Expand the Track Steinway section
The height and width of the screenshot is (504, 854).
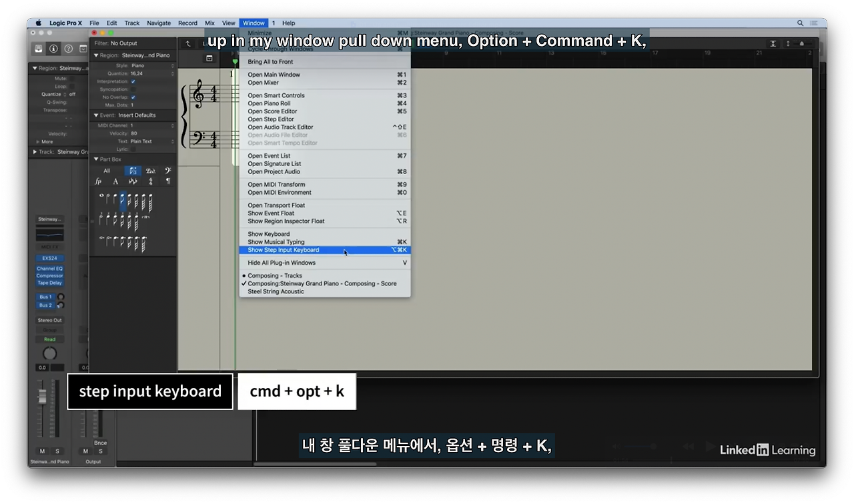[35, 152]
